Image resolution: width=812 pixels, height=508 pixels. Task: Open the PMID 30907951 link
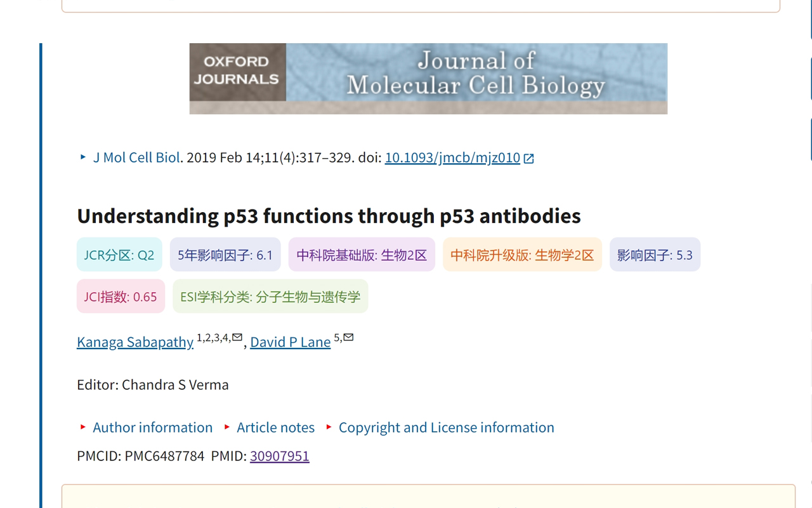pos(279,456)
